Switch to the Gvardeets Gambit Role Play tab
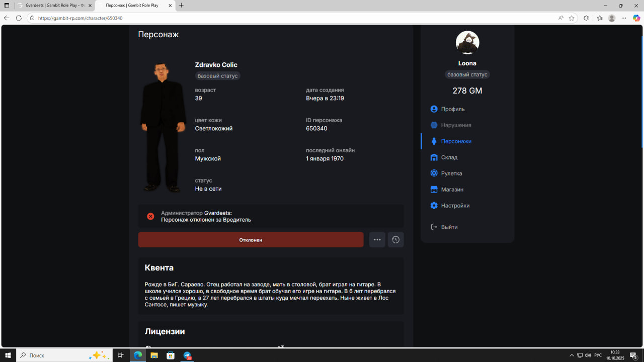The image size is (644, 362). click(54, 6)
